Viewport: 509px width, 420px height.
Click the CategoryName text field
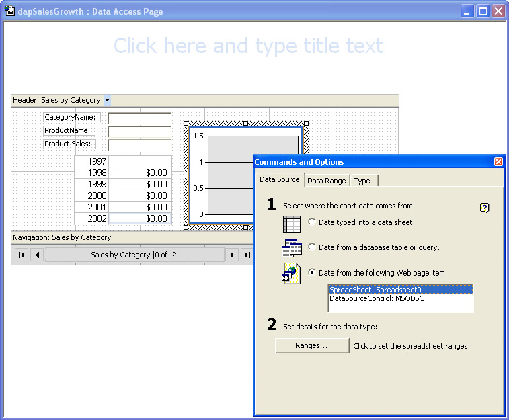click(139, 118)
